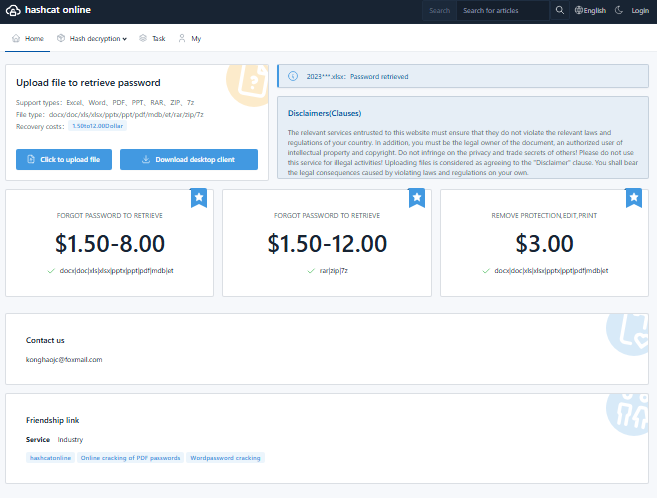The width and height of the screenshot is (657, 498).
Task: Open the English language selector
Action: [590, 10]
